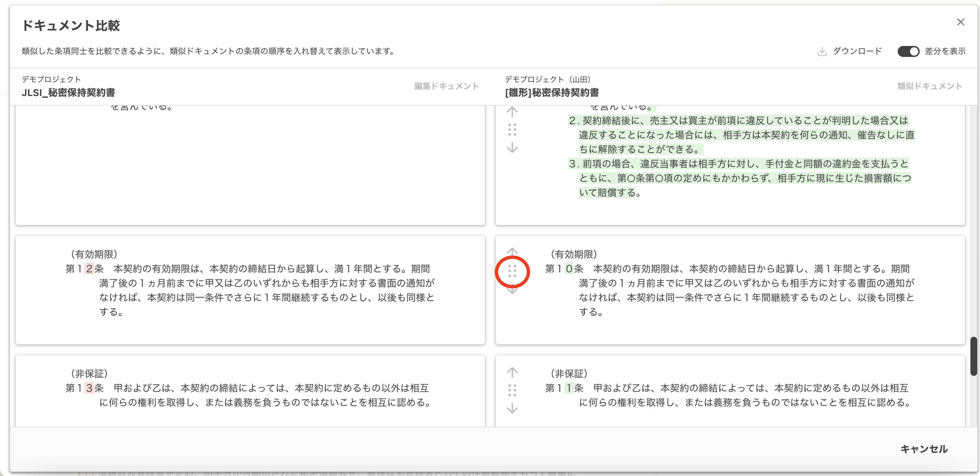Click drag handle beside 第10条 有効期限 clause
This screenshot has width=980, height=476.
pyautogui.click(x=512, y=271)
